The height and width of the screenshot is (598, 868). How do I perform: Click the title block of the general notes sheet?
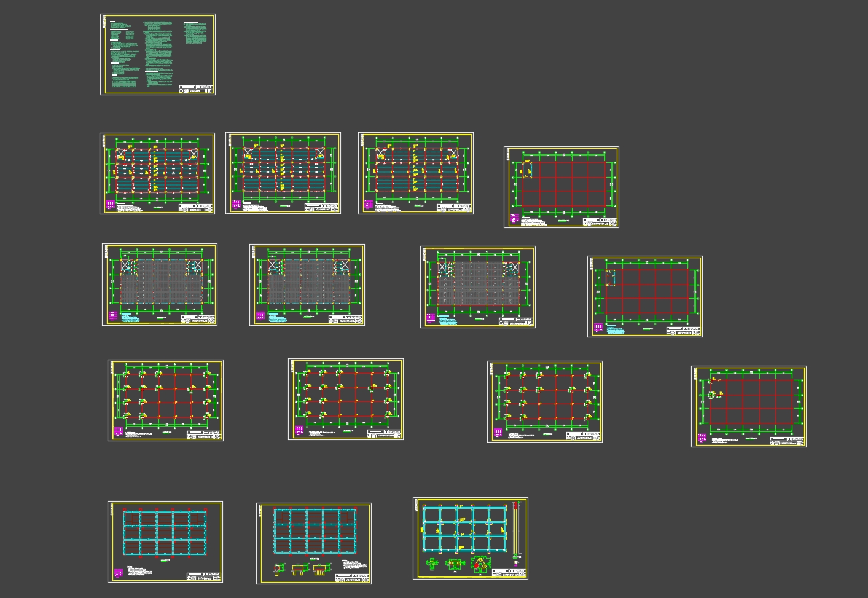[x=197, y=89]
